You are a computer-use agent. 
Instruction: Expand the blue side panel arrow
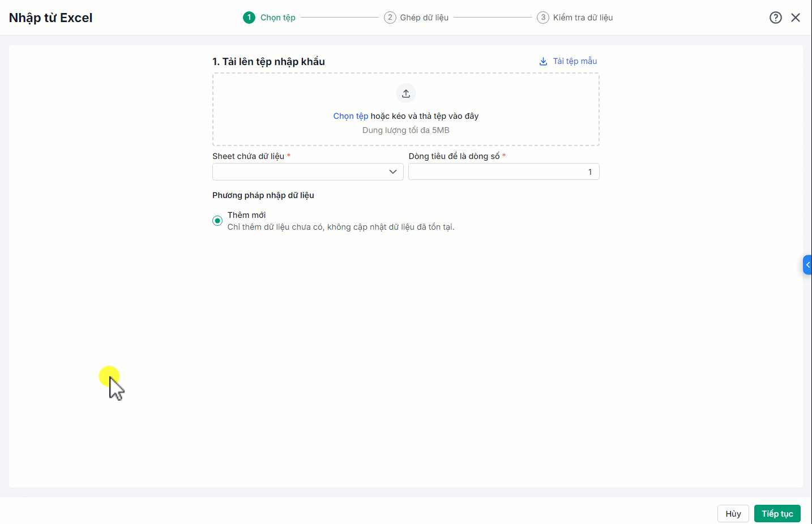pos(807,265)
